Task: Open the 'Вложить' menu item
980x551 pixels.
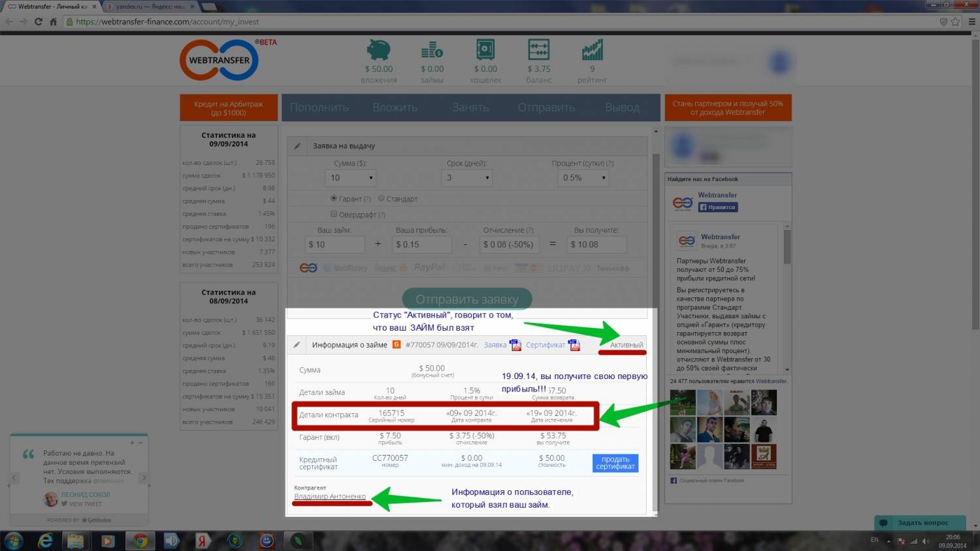Action: coord(395,107)
